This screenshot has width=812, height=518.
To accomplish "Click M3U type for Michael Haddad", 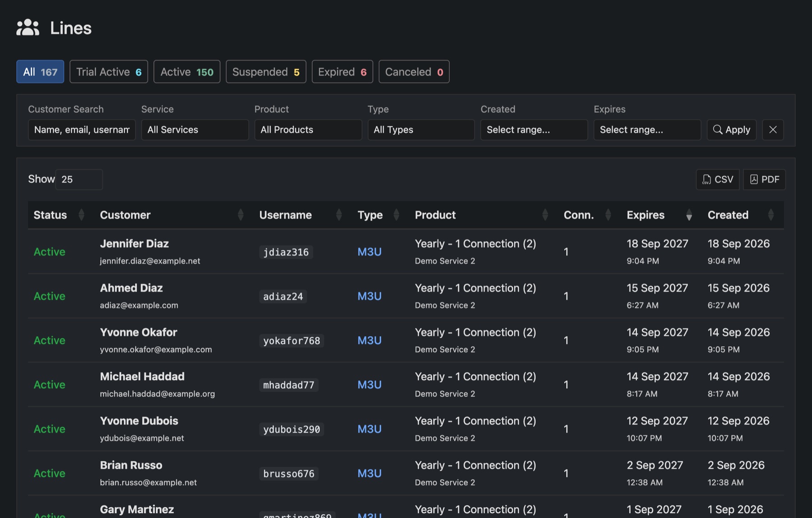I will pos(369,385).
